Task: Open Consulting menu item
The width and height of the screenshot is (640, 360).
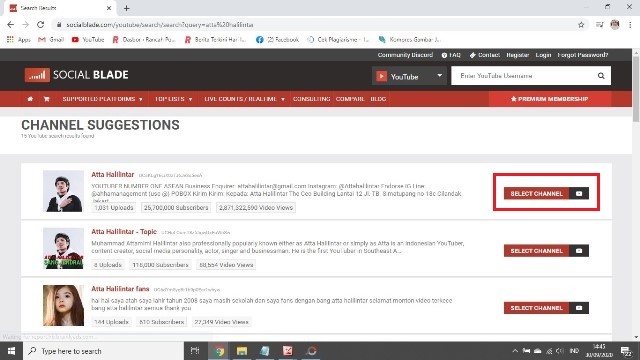Action: (x=311, y=99)
